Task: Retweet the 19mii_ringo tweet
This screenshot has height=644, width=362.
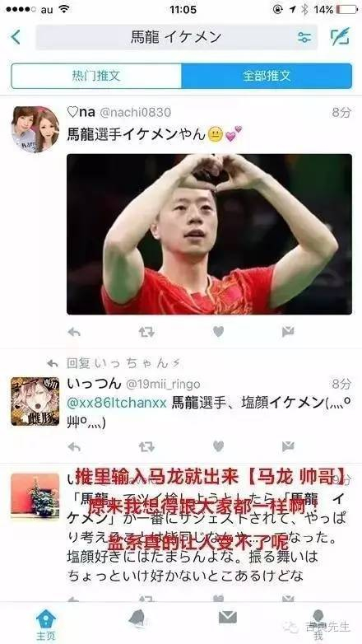Action: tap(146, 446)
